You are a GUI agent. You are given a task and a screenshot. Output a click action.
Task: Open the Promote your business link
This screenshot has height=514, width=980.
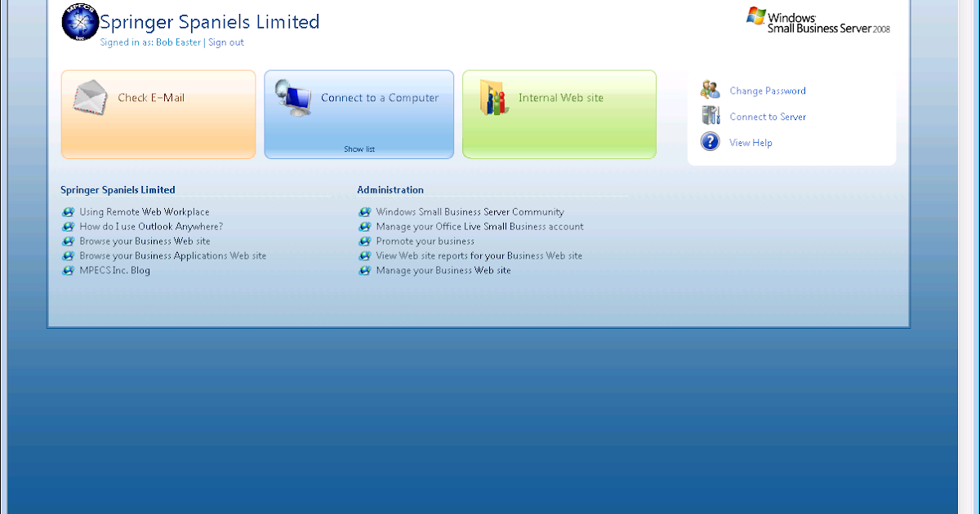(425, 241)
